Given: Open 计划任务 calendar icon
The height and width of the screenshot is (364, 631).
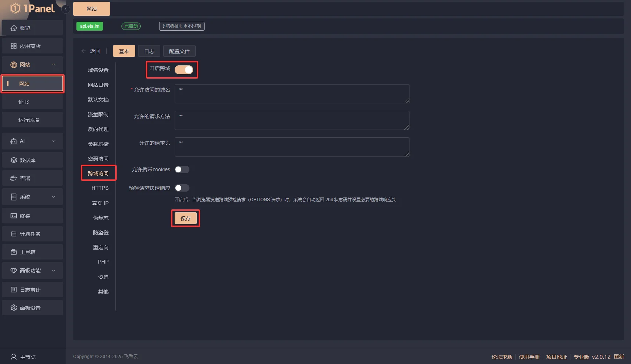Looking at the screenshot, I should tap(14, 234).
